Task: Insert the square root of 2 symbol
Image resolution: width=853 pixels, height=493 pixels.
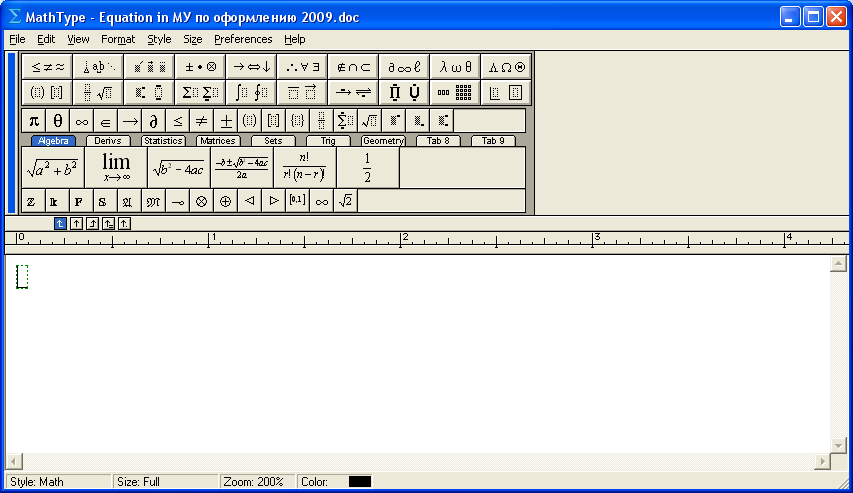Action: click(x=345, y=201)
